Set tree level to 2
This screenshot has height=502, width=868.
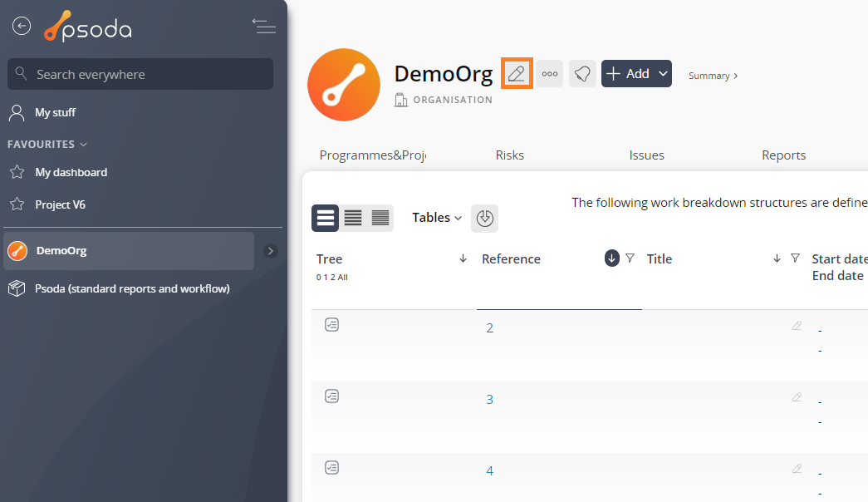pyautogui.click(x=333, y=278)
